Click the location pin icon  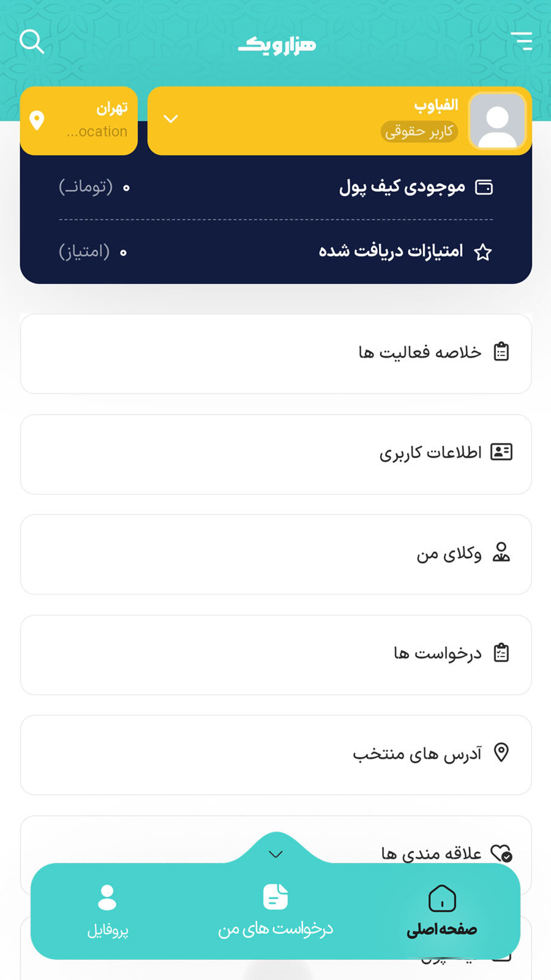point(37,121)
